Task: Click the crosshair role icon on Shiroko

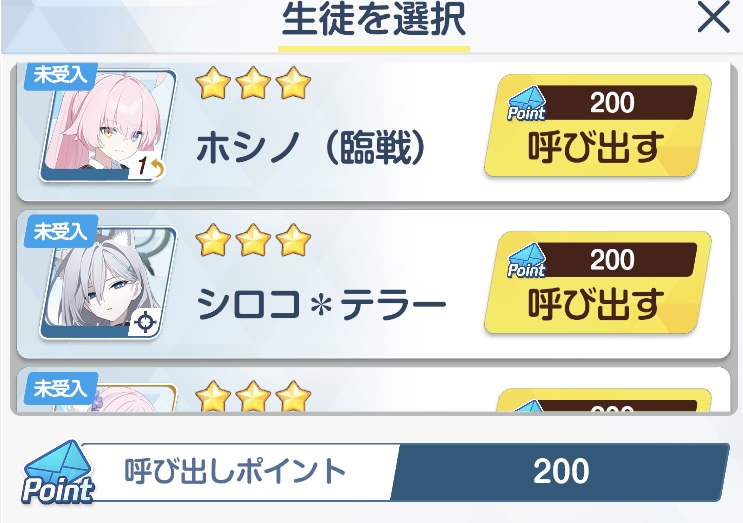Action: pos(144,323)
